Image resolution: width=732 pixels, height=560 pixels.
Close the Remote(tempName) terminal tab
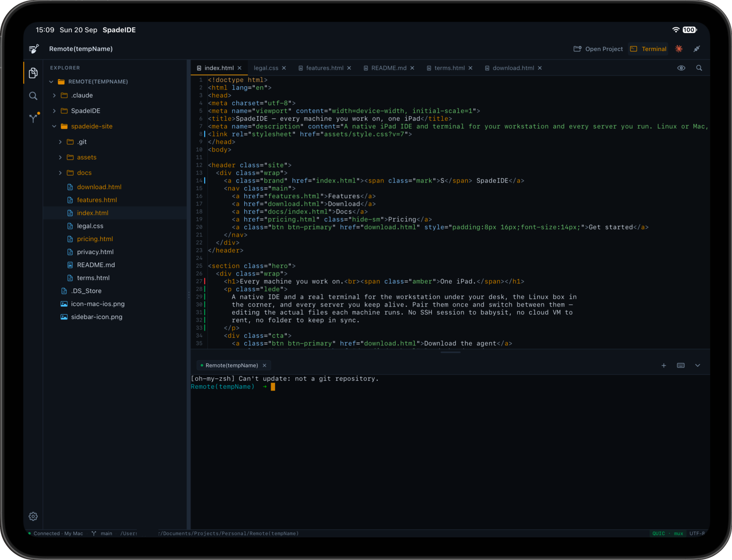tap(265, 366)
